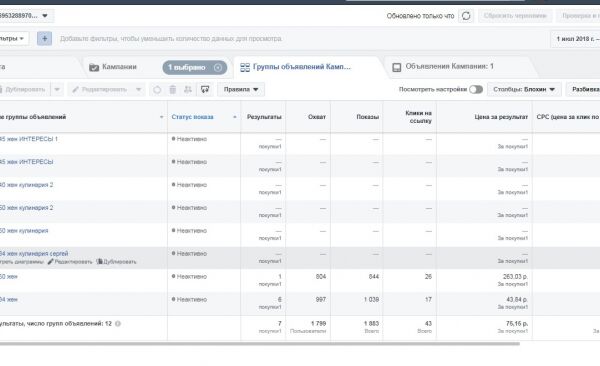Click the impressions value 844

pos(374,277)
